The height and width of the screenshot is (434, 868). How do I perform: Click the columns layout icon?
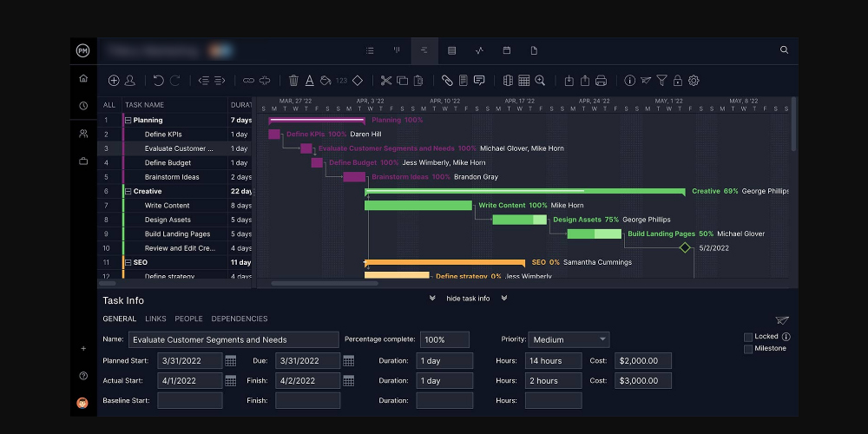click(508, 81)
